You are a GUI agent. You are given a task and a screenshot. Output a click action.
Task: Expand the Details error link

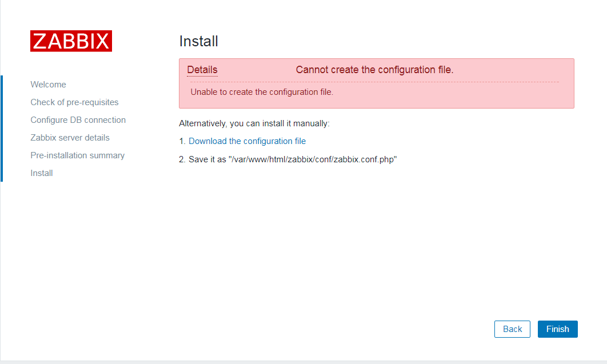click(202, 70)
